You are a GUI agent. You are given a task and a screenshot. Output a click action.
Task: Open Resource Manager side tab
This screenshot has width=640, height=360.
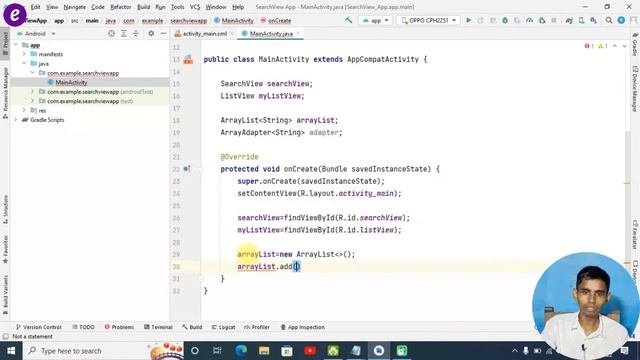(x=5, y=93)
